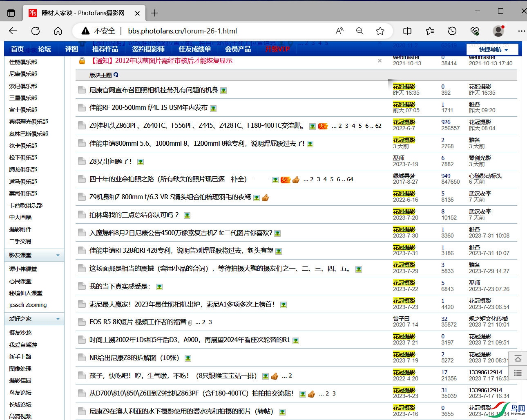
Task: Click lock icon beside 2012年 notice
Action: [x=82, y=61]
